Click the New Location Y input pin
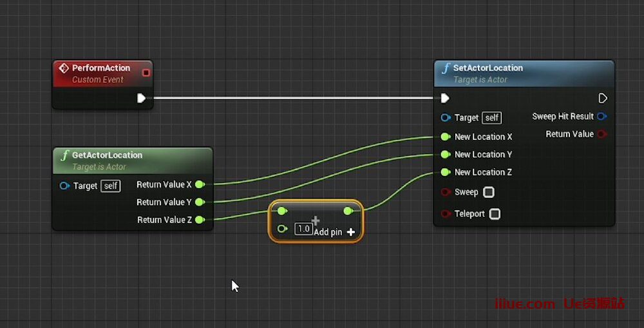The height and width of the screenshot is (328, 644). 446,155
